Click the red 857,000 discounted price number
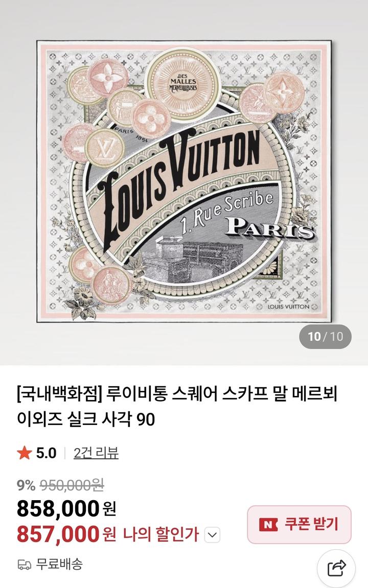This screenshot has height=588, width=368. (58, 534)
